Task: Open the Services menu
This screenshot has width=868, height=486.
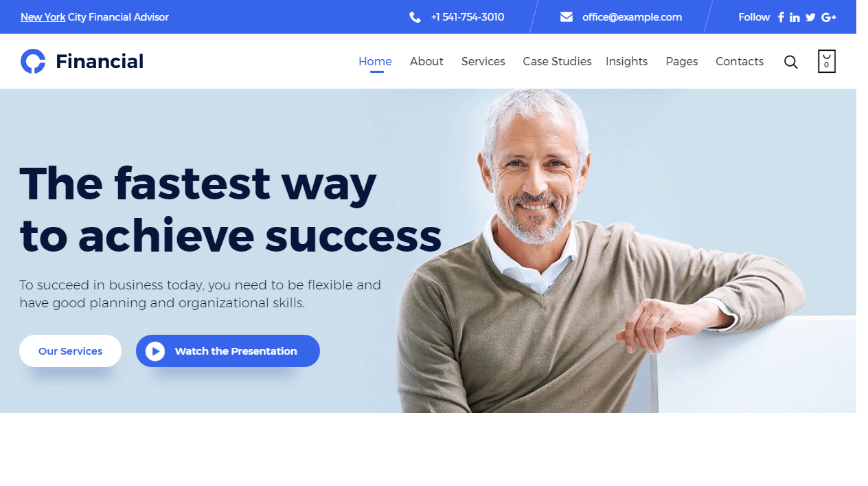Action: pos(483,61)
